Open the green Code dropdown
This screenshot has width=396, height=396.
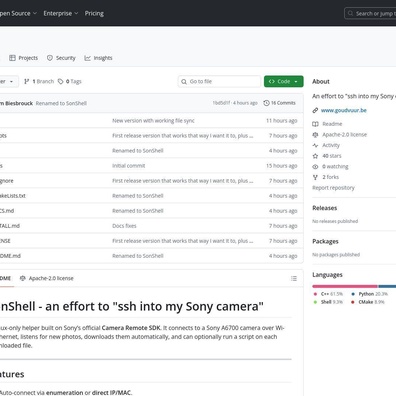[284, 81]
